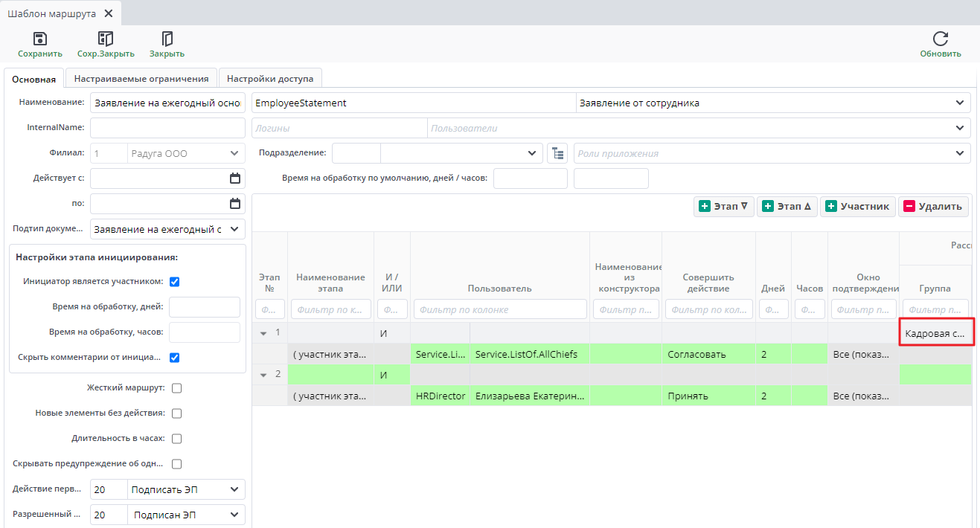Viewport: 980px width, 528px height.
Task: Open calendar for Действует с date
Action: 235,178
